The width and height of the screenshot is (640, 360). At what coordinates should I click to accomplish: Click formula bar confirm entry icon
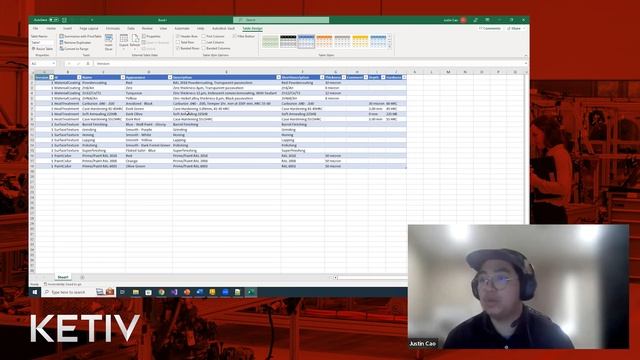(78, 64)
